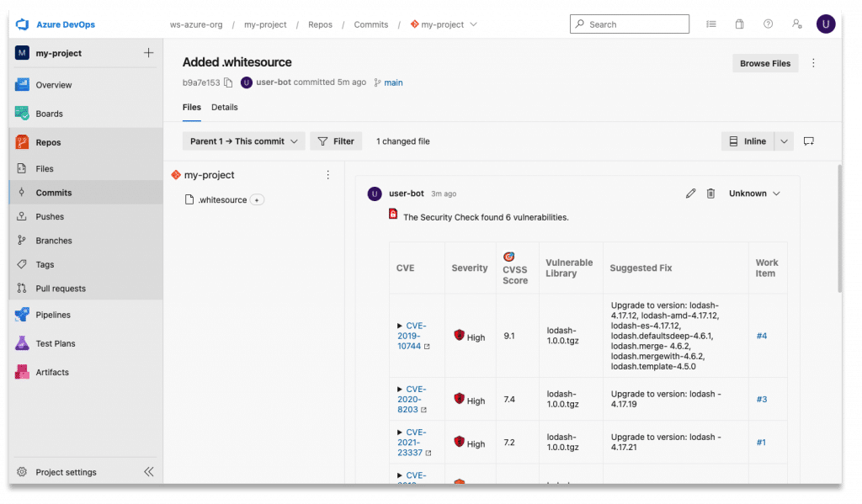Open the comments panel icon

click(x=808, y=141)
